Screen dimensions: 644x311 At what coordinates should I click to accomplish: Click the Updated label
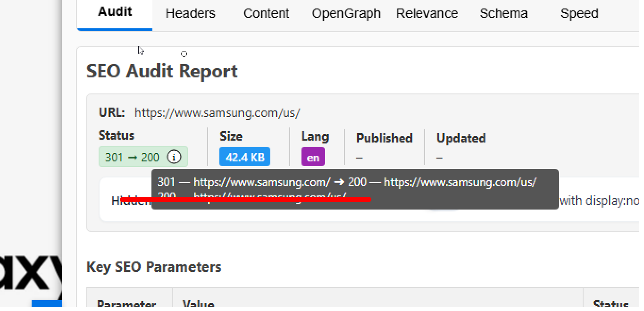click(x=461, y=138)
